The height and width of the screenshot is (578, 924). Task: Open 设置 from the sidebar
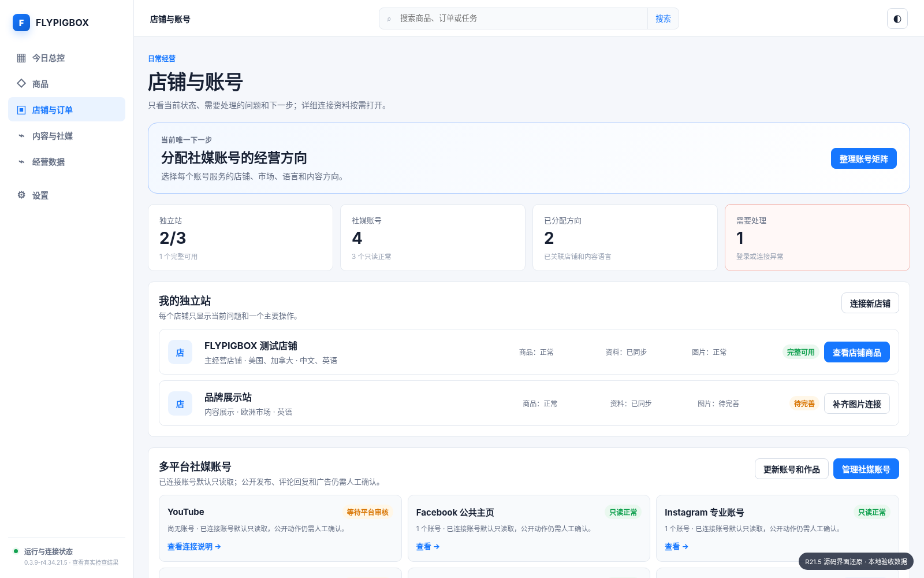pos(66,195)
